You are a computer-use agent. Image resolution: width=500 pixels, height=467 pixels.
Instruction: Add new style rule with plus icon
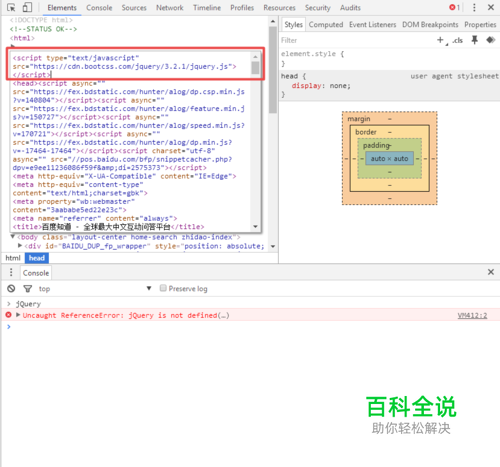click(441, 40)
